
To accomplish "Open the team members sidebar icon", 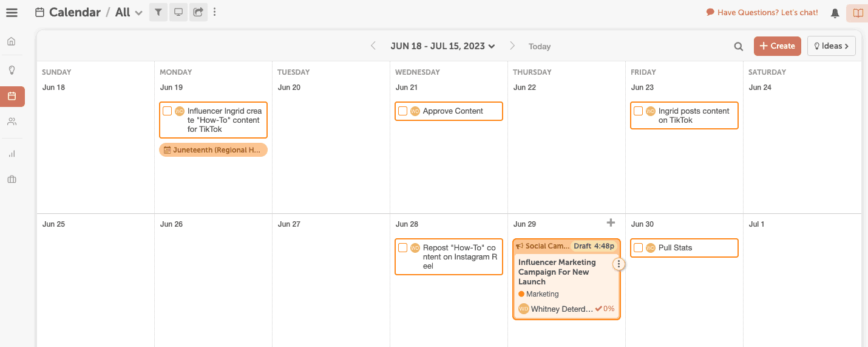I will [12, 122].
